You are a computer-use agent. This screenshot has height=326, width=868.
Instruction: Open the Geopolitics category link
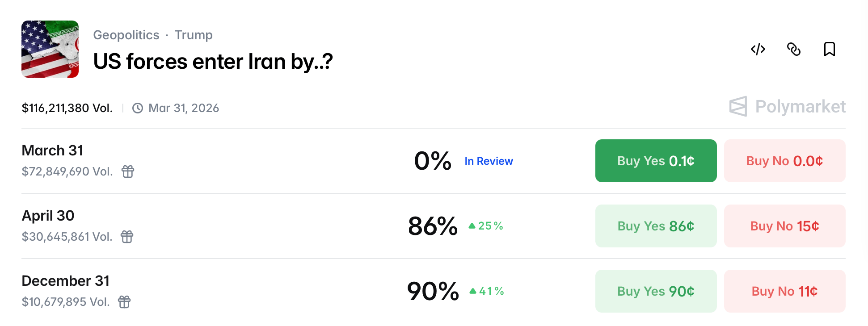click(126, 35)
